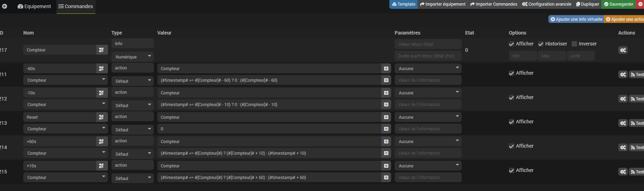Toggle the Historiser checkbox
Screen dimensions: 644x191
(541, 44)
